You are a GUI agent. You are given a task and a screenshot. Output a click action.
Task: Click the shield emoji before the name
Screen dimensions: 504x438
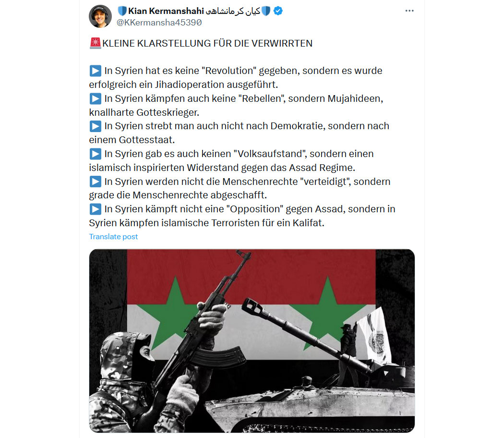122,11
